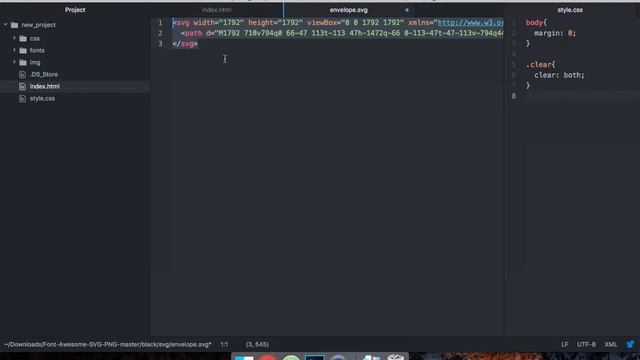Open index.html from the project tree

coord(44,87)
